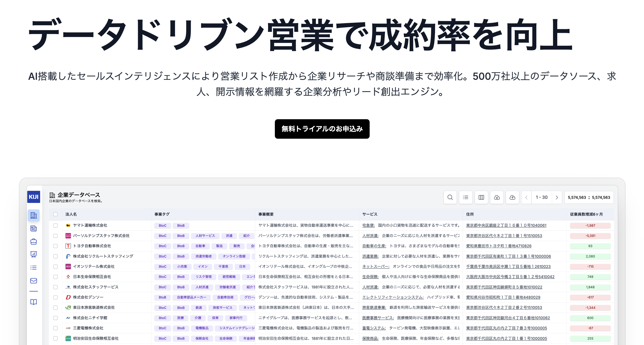Click the デンソー red D logo icon
The width and height of the screenshot is (644, 345).
[68, 297]
